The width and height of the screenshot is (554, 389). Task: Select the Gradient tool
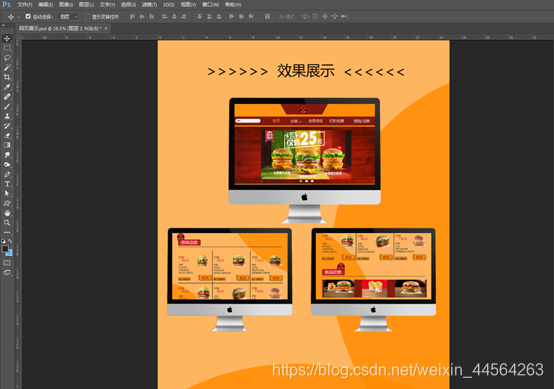click(7, 145)
